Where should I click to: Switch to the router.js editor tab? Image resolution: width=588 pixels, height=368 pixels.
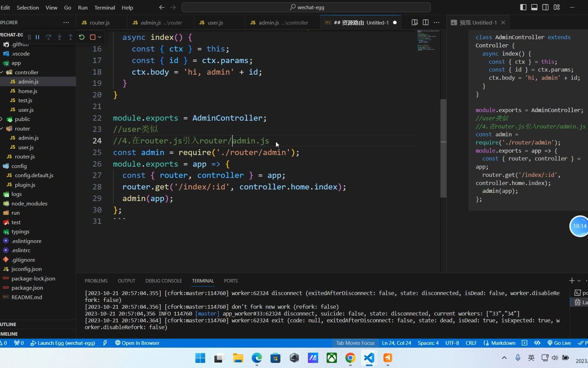(x=102, y=22)
